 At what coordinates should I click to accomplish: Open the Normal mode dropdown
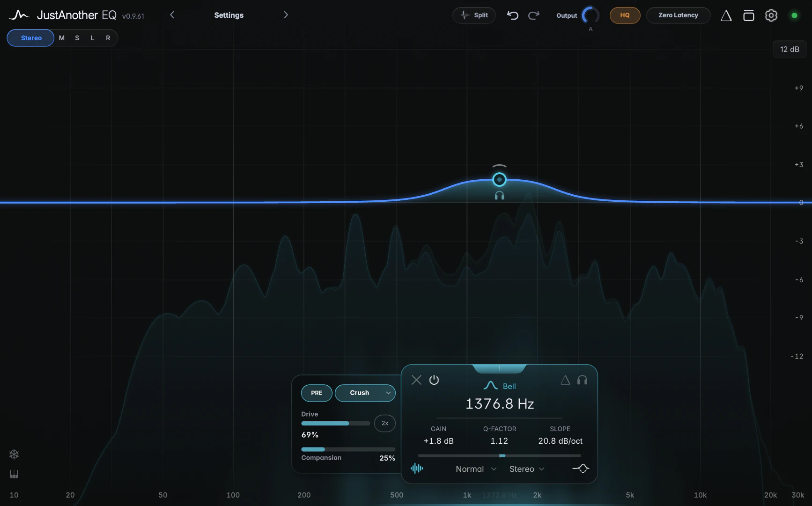pyautogui.click(x=476, y=469)
